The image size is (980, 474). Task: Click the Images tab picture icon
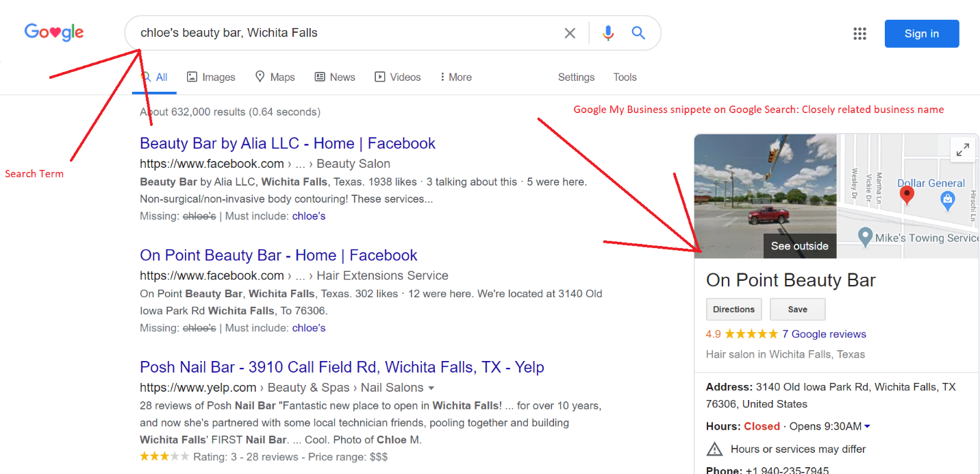pos(192,77)
